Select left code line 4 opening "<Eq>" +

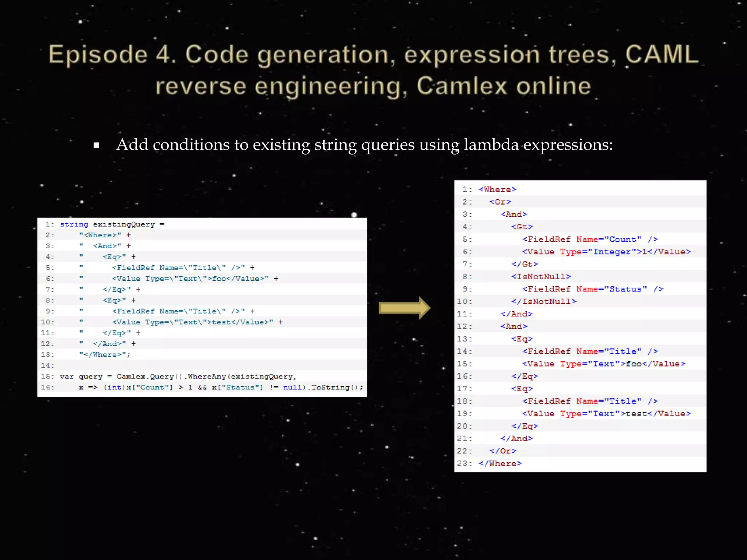tap(108, 257)
